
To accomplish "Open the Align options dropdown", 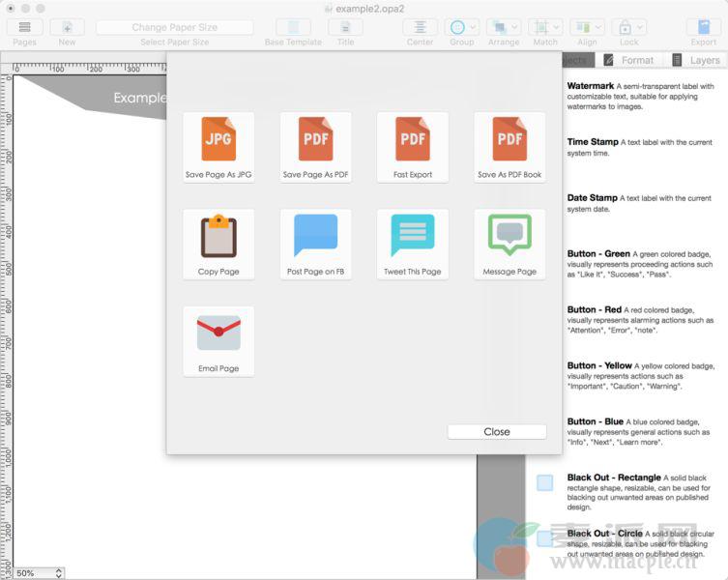I will coord(587,28).
